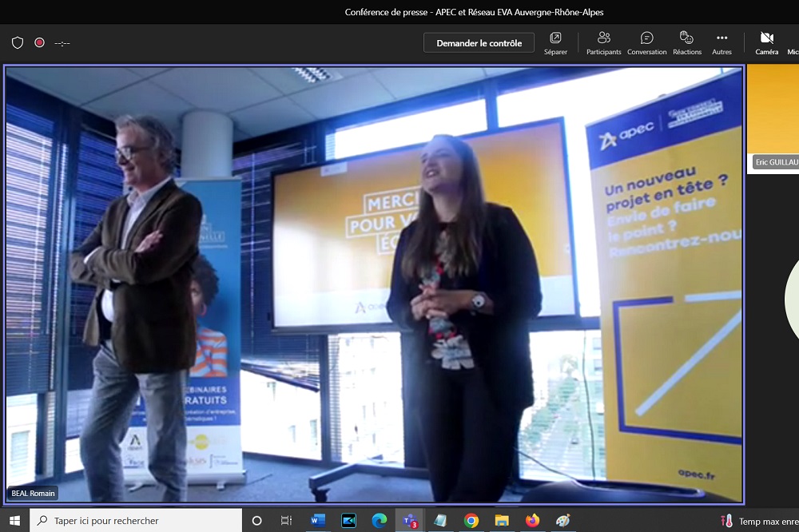
Task: Show the Participants panel
Action: click(x=604, y=43)
